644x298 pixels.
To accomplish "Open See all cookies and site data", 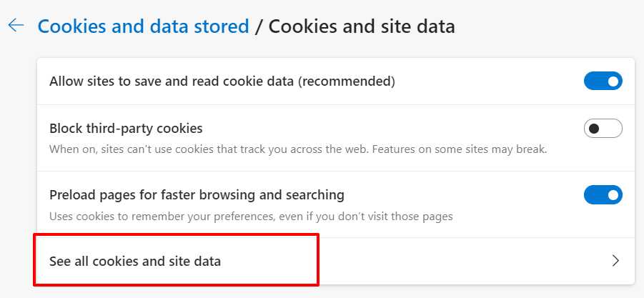I will click(x=135, y=262).
